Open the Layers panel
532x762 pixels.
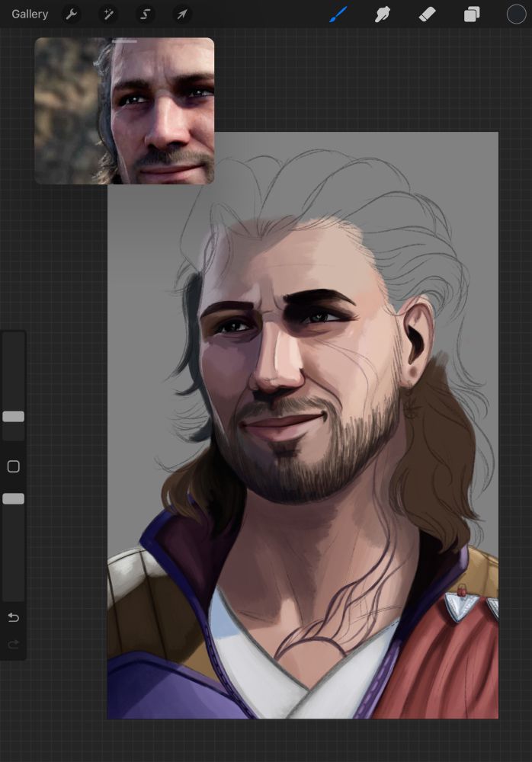pyautogui.click(x=472, y=14)
